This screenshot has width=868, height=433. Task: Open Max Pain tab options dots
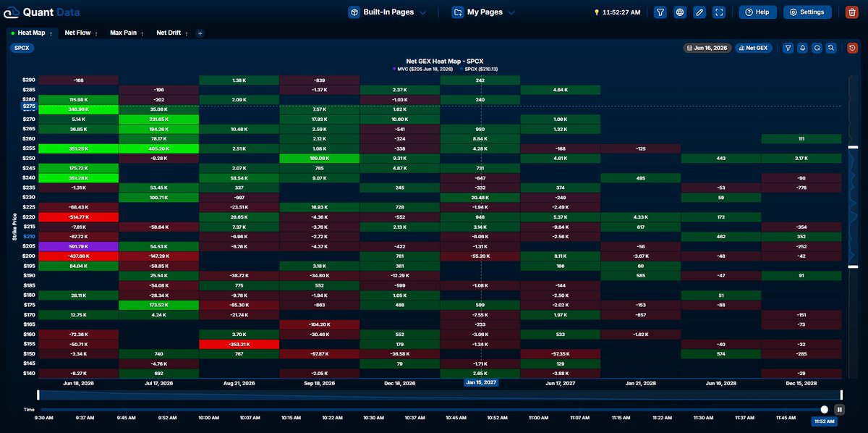(143, 33)
